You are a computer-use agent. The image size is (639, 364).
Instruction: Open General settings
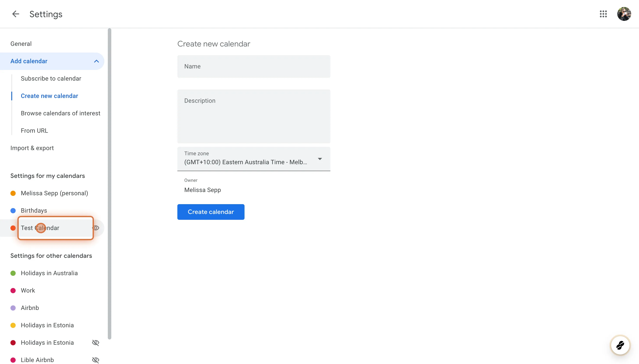[x=21, y=44]
